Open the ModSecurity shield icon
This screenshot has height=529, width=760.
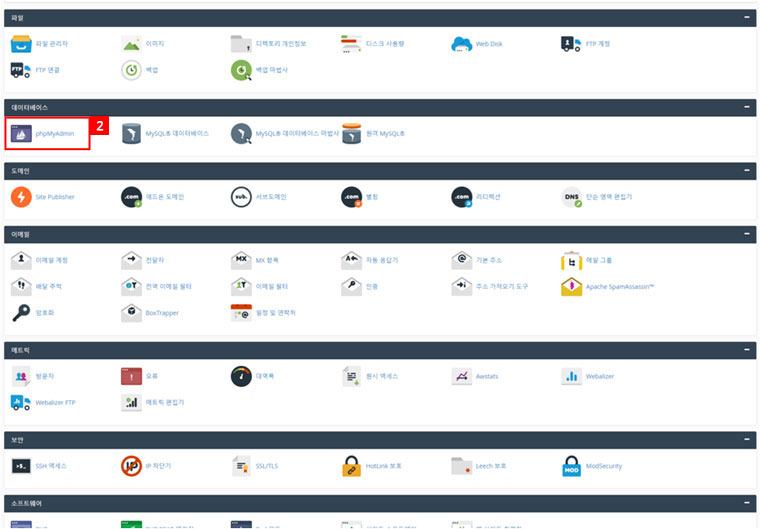(571, 466)
